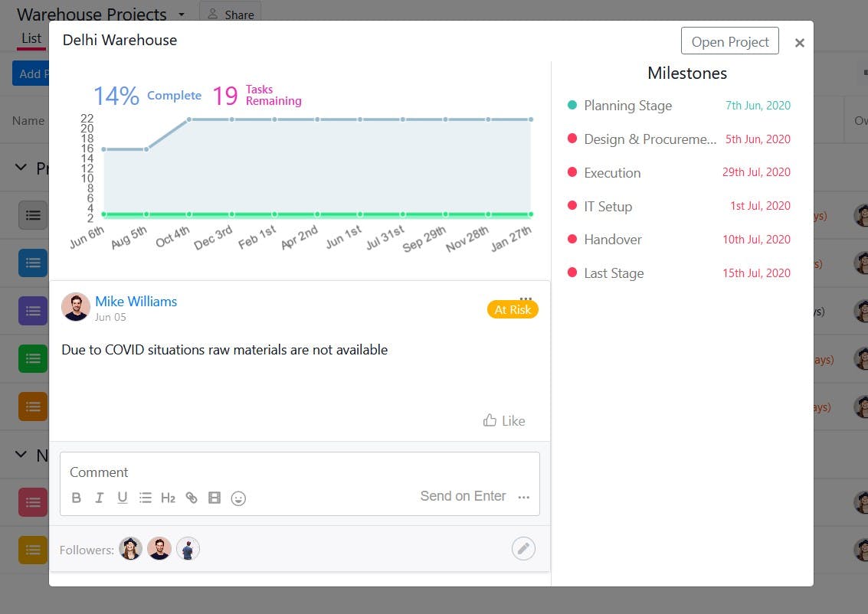
Task: Click into the Comment text field
Action: click(299, 472)
